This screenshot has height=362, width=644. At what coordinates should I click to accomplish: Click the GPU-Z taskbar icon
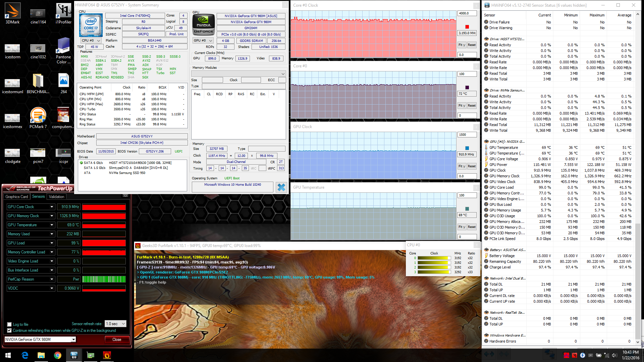click(90, 355)
